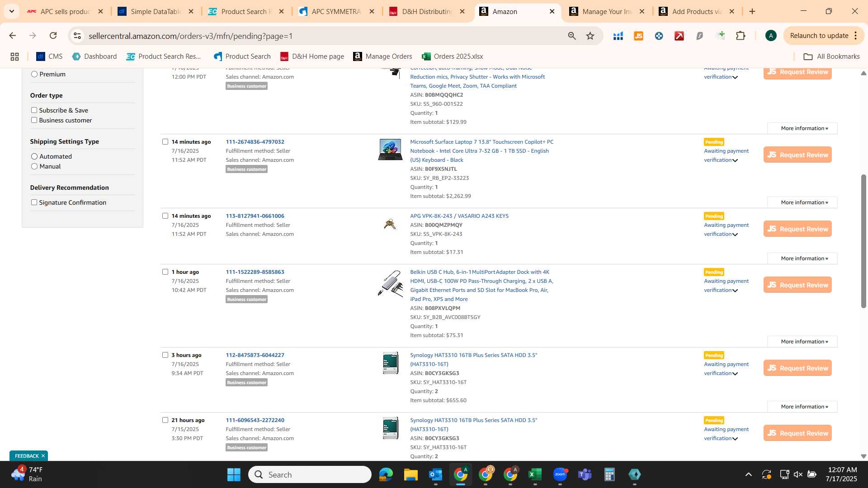Check Signature Confirmation filter

click(x=34, y=202)
